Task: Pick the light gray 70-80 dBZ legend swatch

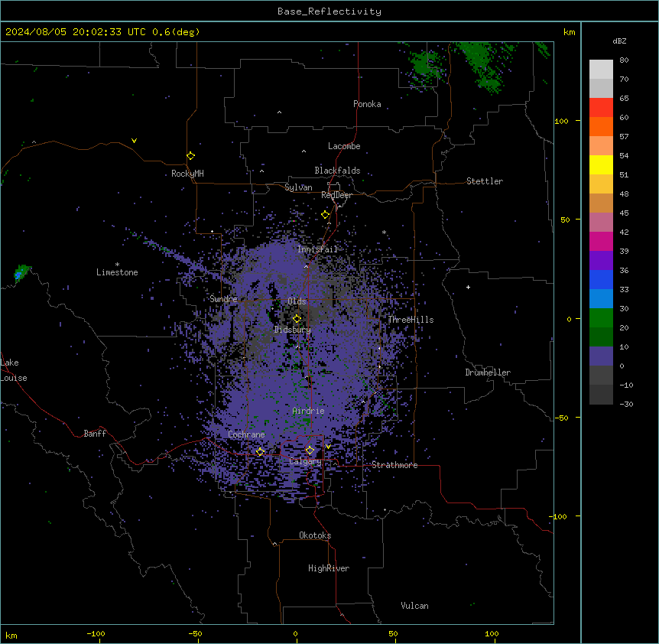Action: tap(601, 70)
